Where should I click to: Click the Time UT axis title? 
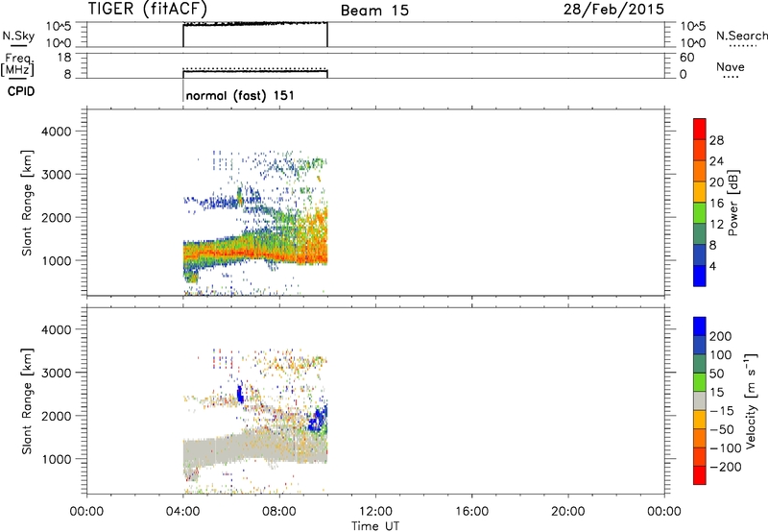click(375, 526)
